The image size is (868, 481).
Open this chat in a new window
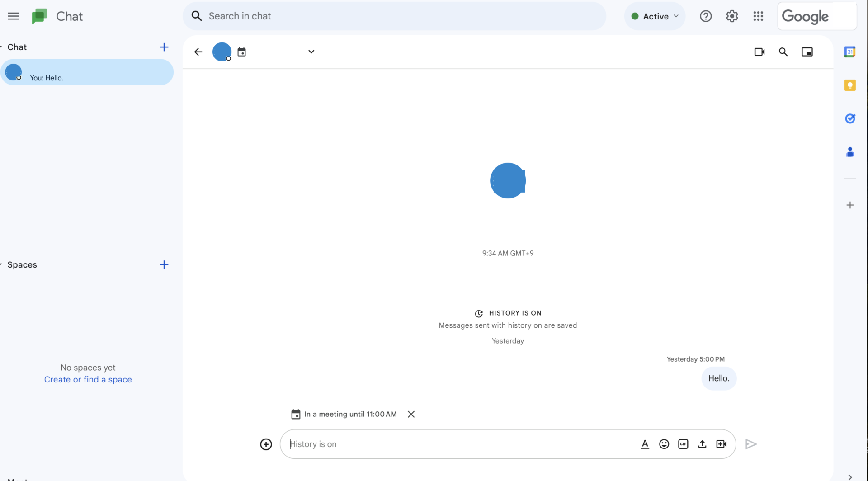tap(807, 52)
